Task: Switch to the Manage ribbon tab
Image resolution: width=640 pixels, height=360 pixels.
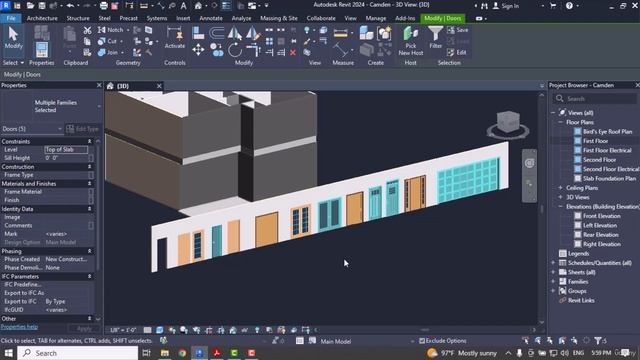Action: (376, 18)
